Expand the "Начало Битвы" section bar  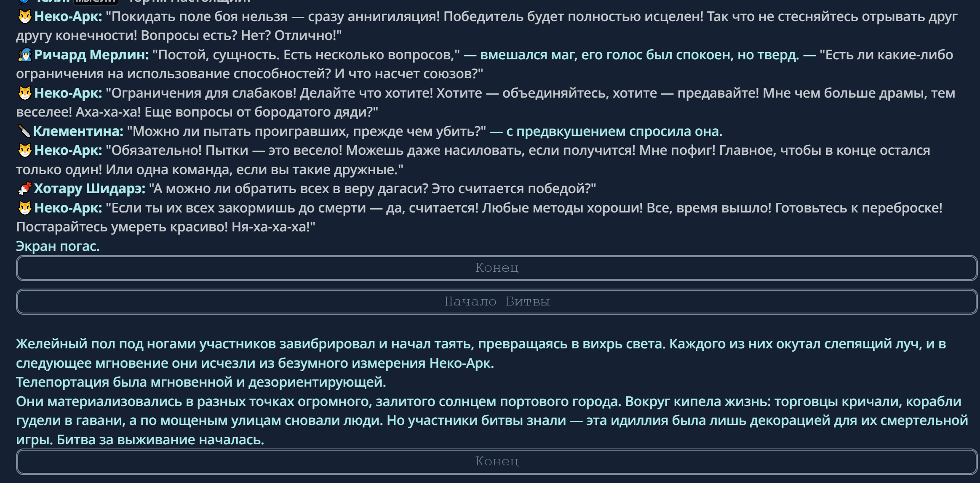coord(497,302)
